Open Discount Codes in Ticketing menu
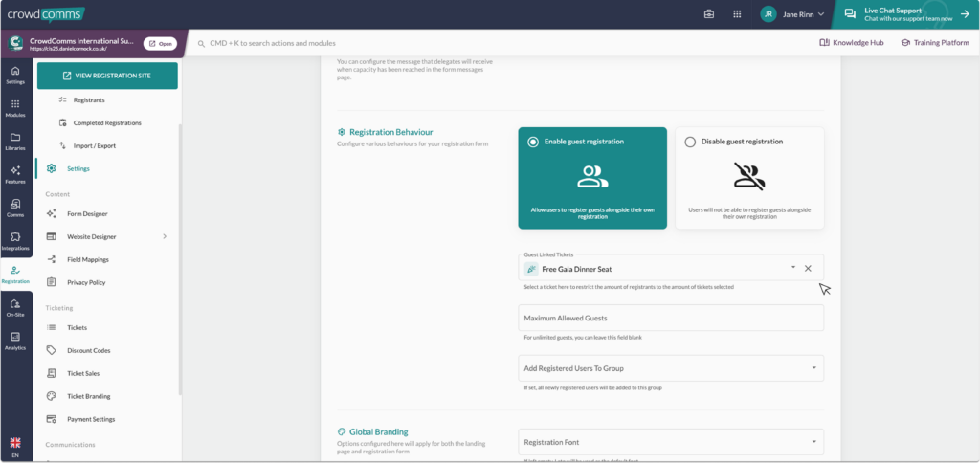Screen dimensions: 980x463 click(88, 350)
